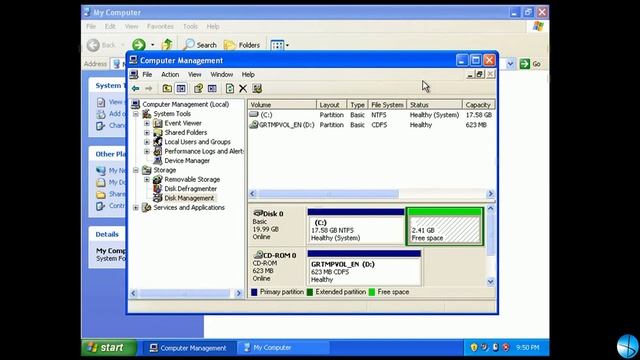640x360 pixels.
Task: Click the Windows start button
Action: pos(109,347)
